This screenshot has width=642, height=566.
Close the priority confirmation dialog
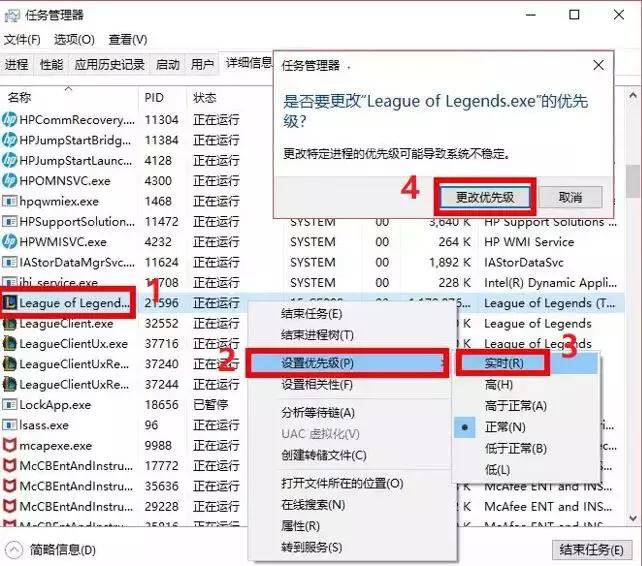pos(599,65)
